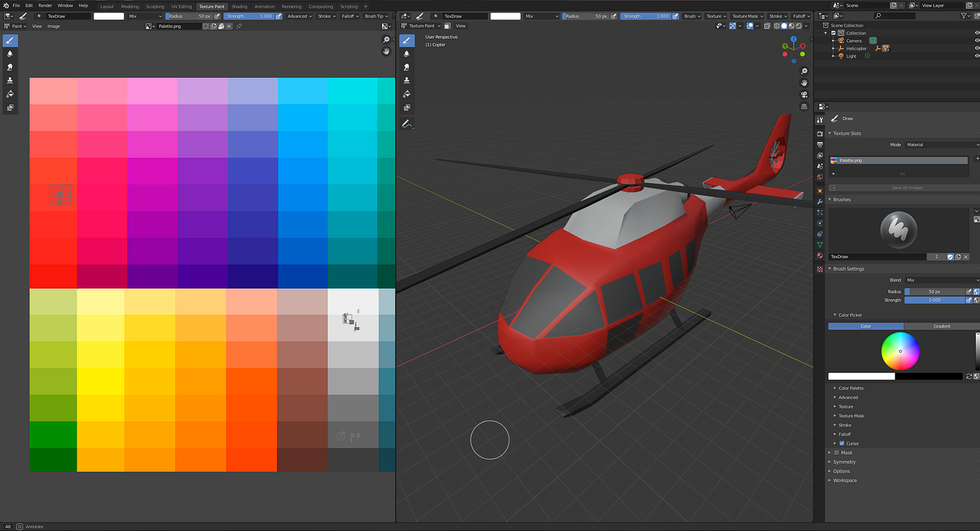
Task: Uncheck the Cursor checkbox
Action: (841, 443)
